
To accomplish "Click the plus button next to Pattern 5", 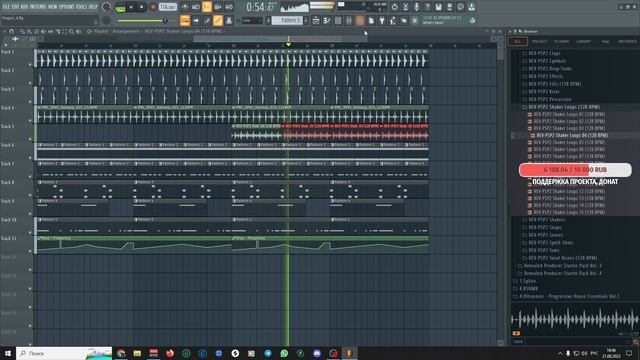I will coord(306,20).
